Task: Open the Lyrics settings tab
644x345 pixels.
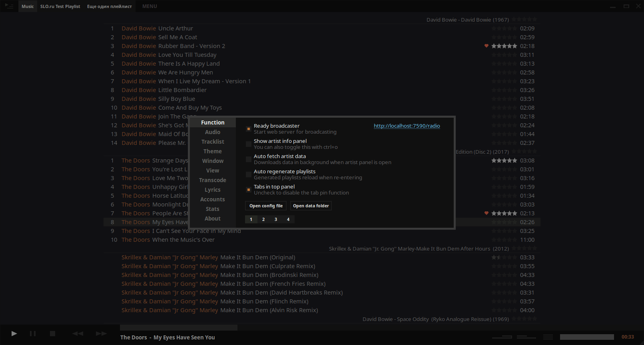Action: click(x=213, y=190)
